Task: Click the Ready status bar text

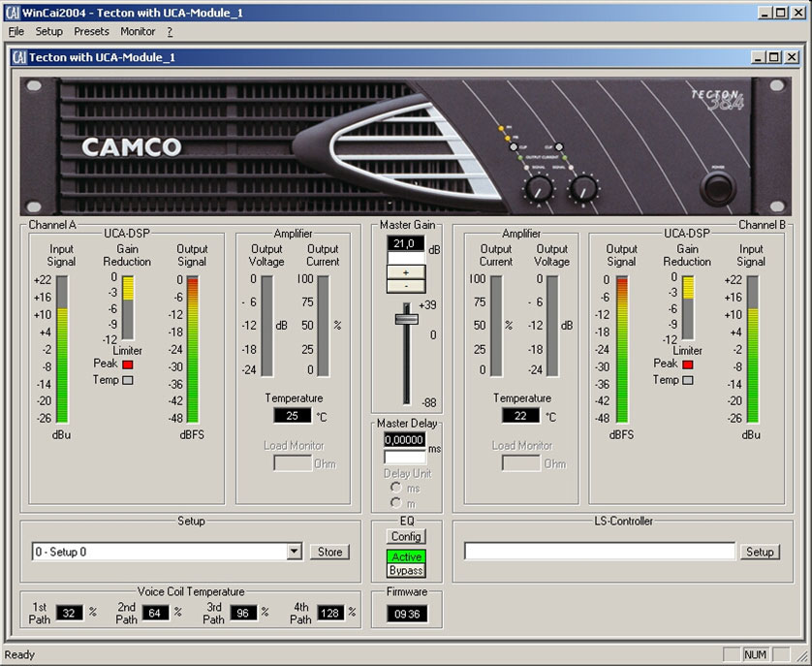Action: (x=19, y=654)
